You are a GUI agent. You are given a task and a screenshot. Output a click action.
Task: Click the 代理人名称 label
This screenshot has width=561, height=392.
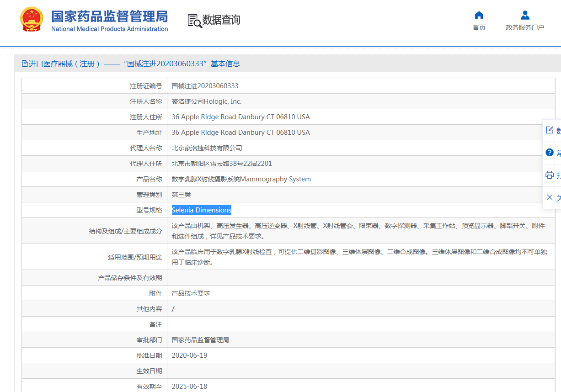coord(146,148)
